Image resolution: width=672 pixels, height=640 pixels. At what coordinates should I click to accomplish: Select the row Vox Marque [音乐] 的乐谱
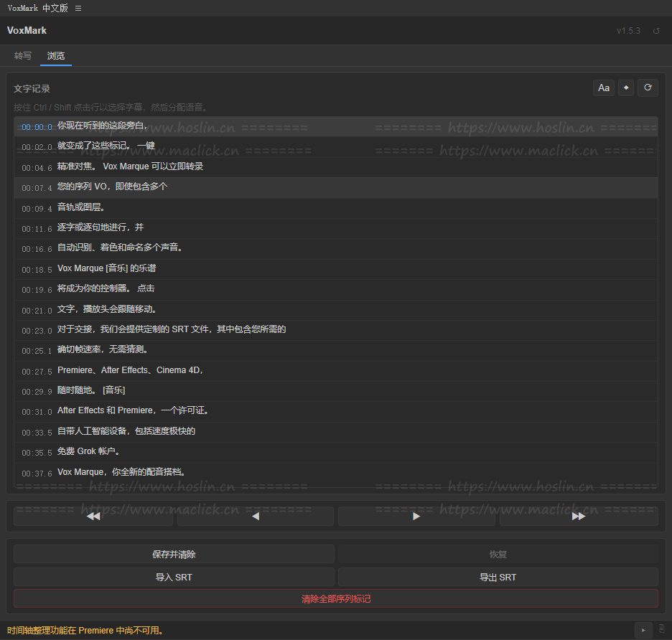point(336,270)
